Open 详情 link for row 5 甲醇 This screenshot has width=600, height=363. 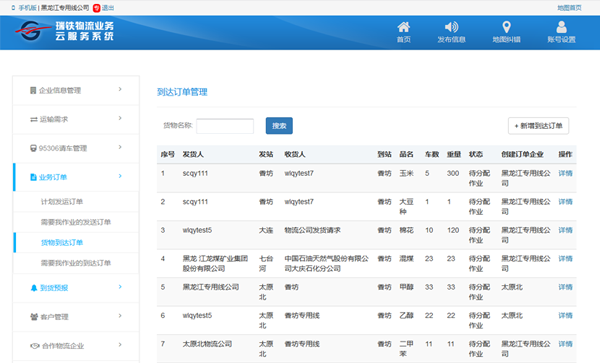pos(565,287)
